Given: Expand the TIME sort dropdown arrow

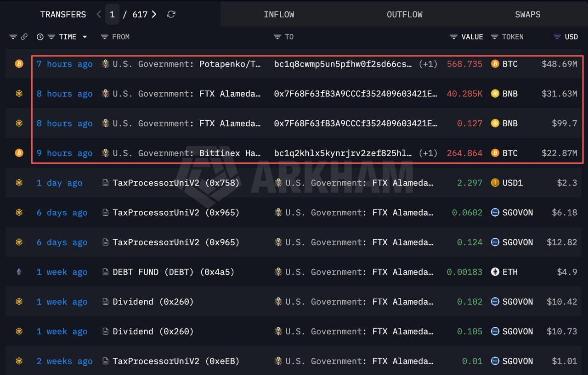Looking at the screenshot, I should pos(85,37).
